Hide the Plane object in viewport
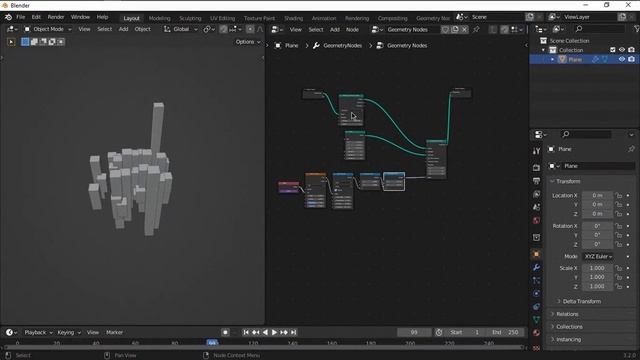 click(x=622, y=59)
